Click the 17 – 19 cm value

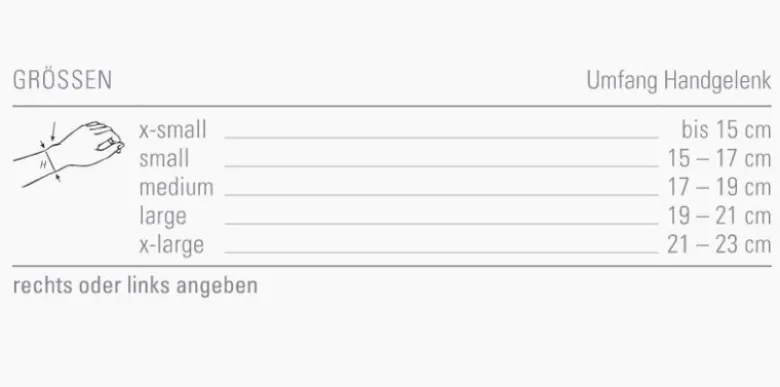719,188
